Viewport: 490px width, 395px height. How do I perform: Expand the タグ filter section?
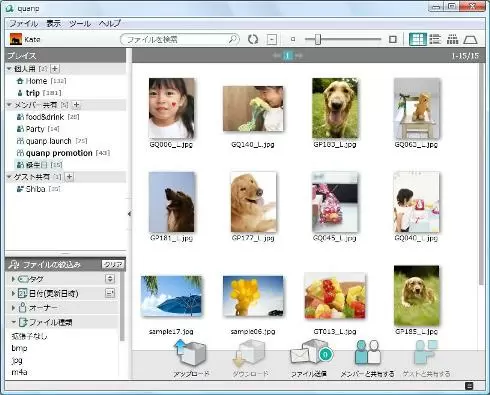pos(13,279)
